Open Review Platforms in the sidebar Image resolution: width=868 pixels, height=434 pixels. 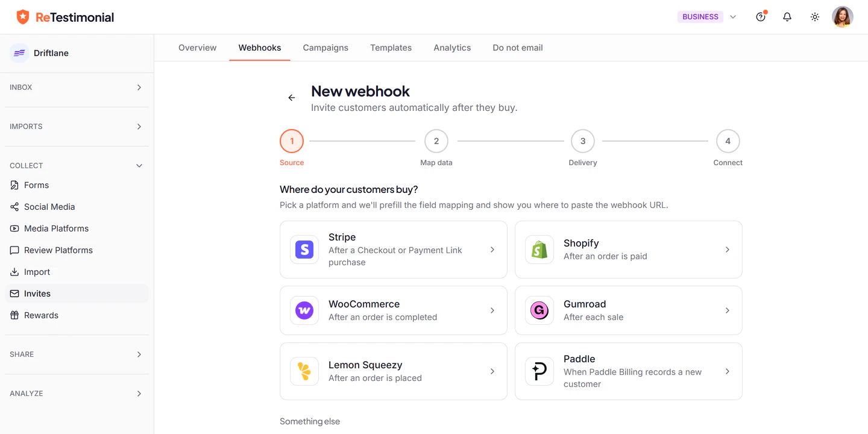coord(77,250)
